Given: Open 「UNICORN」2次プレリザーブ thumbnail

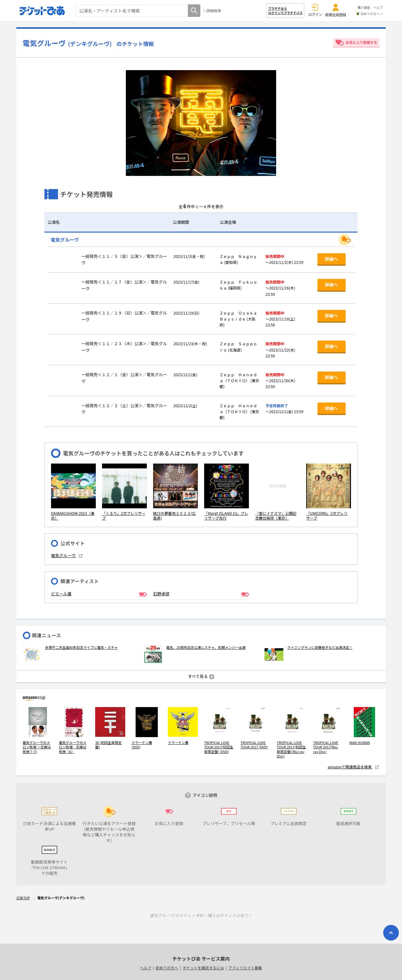Looking at the screenshot, I should click(x=328, y=486).
